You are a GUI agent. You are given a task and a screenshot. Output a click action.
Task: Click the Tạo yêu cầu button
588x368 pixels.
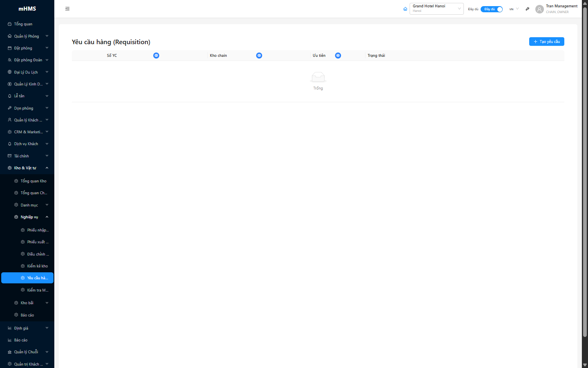tap(546, 42)
